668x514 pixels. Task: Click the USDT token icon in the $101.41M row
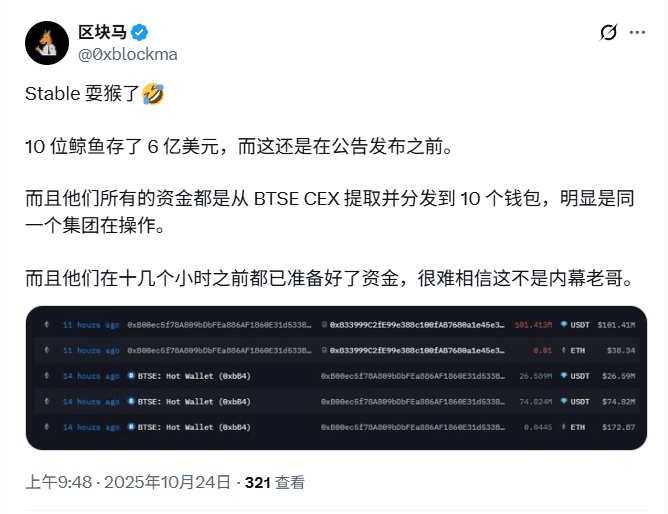pos(564,324)
